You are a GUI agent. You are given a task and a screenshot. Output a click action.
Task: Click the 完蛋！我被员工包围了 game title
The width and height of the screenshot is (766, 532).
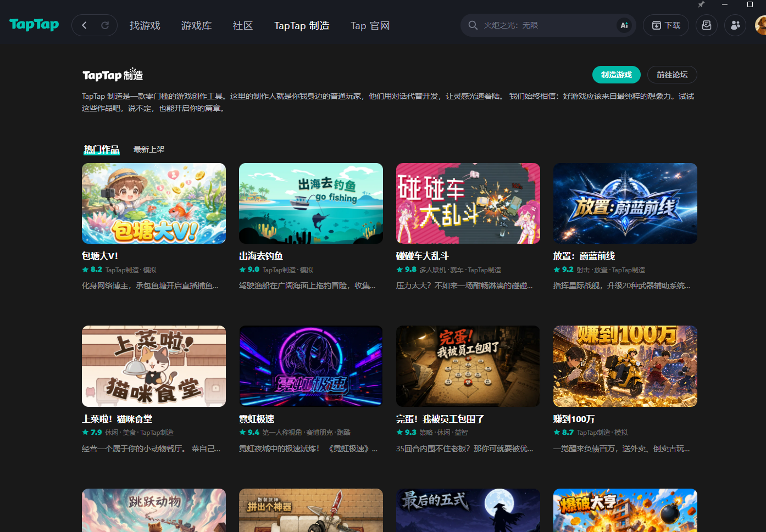click(x=440, y=419)
